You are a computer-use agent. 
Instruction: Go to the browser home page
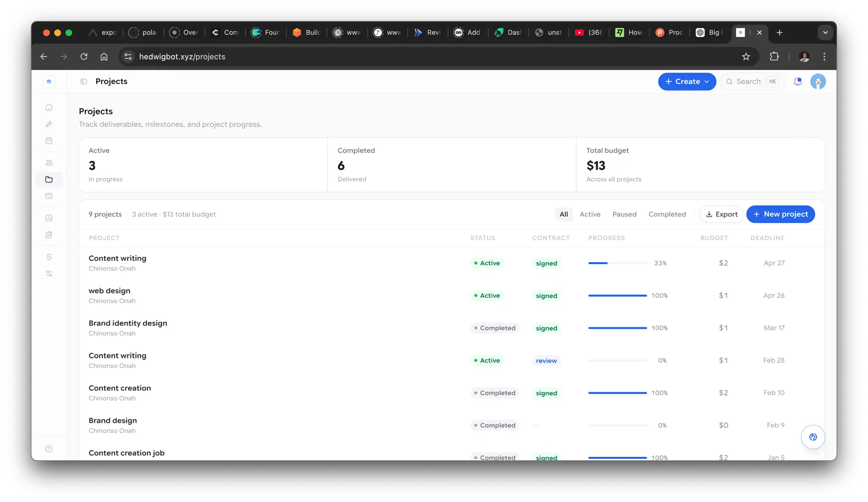click(x=104, y=56)
